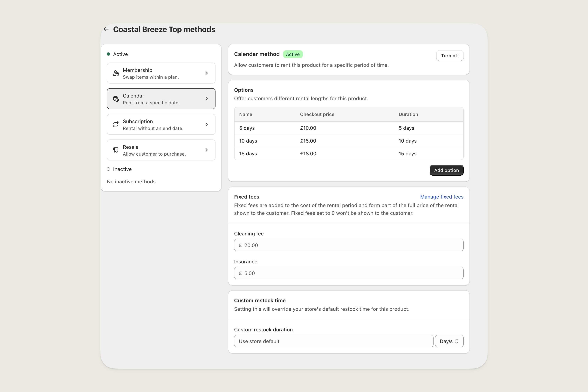588x392 pixels.
Task: Click the Subscription repeat icon
Action: (x=116, y=125)
